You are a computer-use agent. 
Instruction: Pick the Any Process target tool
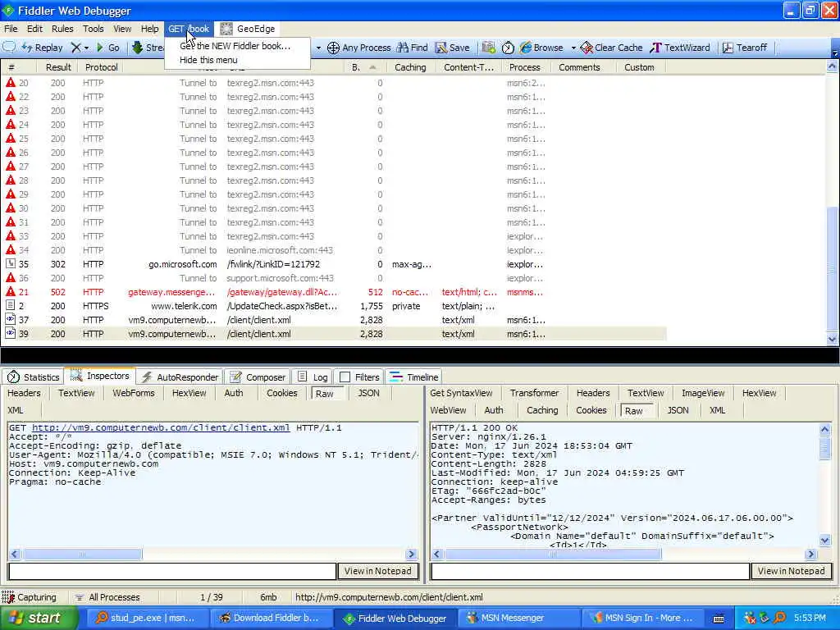359,48
